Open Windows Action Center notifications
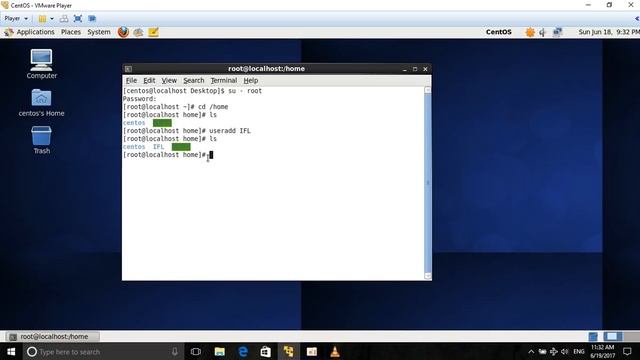 click(x=627, y=351)
